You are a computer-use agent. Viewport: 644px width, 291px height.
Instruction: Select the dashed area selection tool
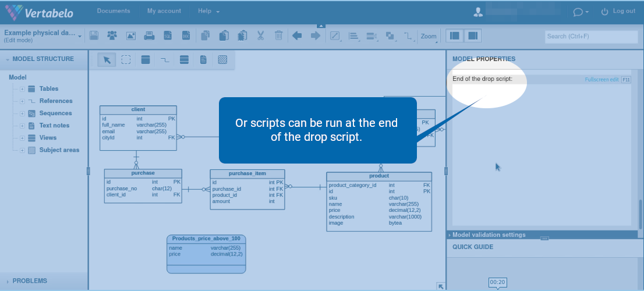tap(126, 60)
